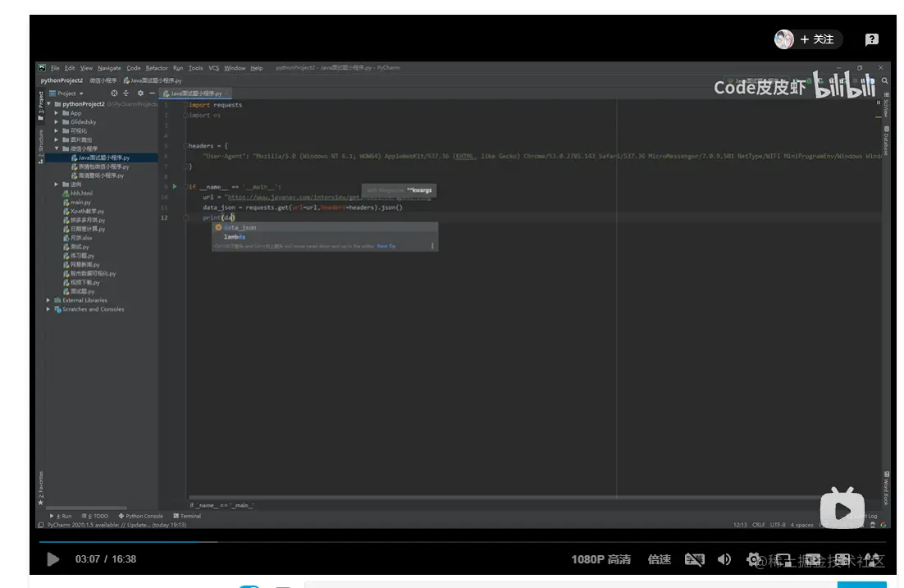Hide the Project panel with the minus icon

[x=153, y=93]
